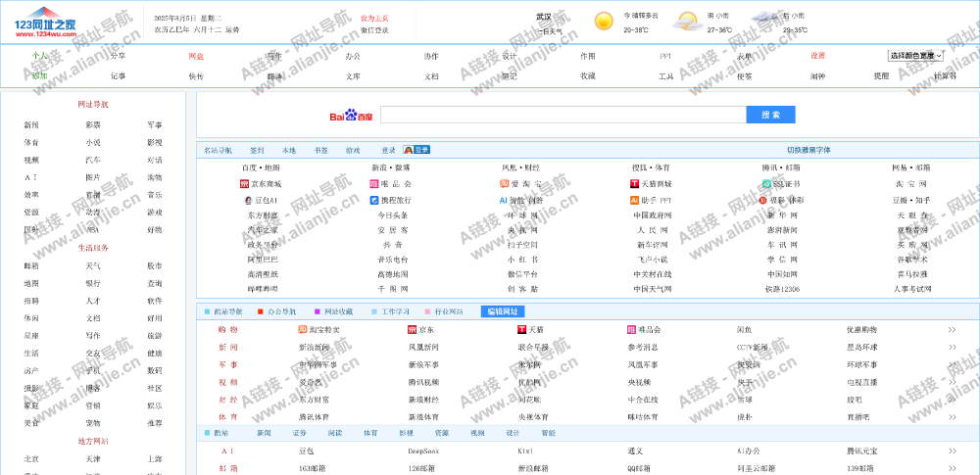Select 证券 in the 酷站 sub-tabs
Image resolution: width=980 pixels, height=475 pixels.
pos(299,433)
